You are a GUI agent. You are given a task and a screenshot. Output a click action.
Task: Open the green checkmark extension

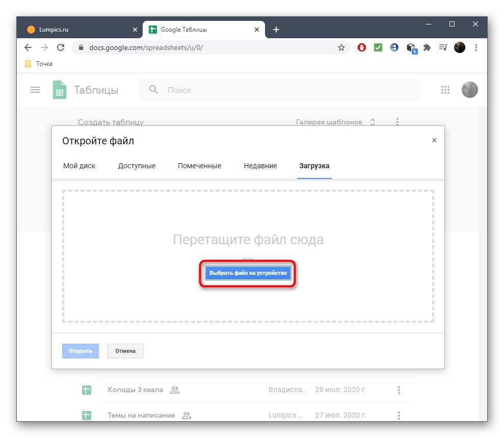tap(378, 47)
